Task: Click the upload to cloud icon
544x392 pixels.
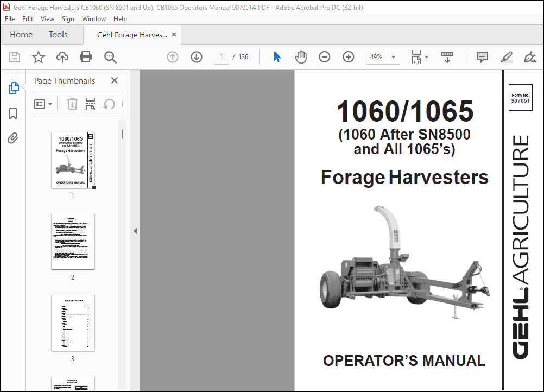Action: 62,57
